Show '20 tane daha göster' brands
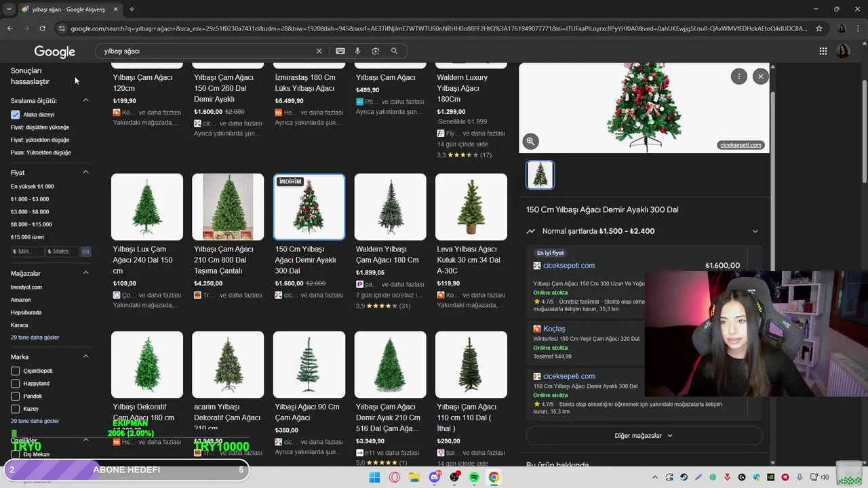The image size is (868, 488). [x=35, y=421]
